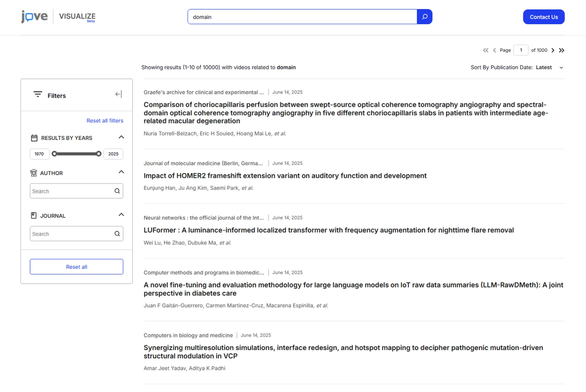Click the Author search magnifier icon

(x=117, y=191)
